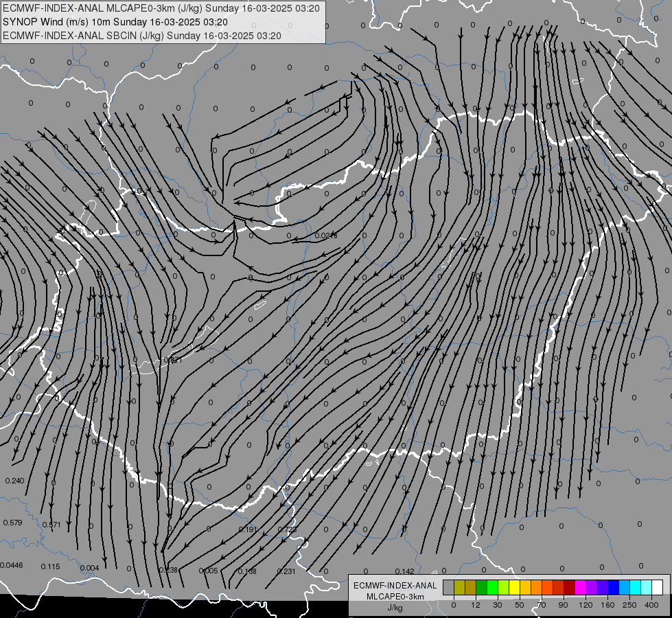Choose the dark red legend swatch

(x=569, y=587)
